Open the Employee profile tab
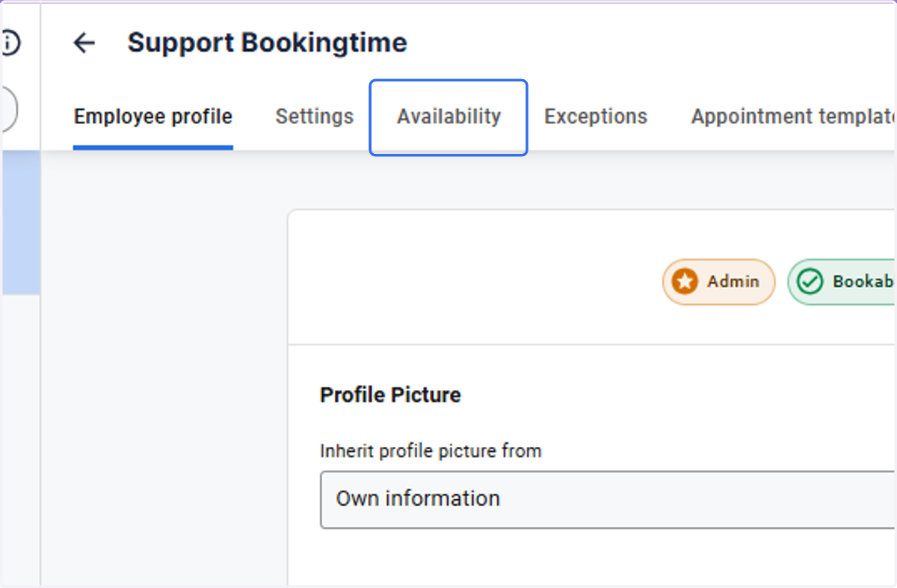The image size is (897, 588). [153, 117]
